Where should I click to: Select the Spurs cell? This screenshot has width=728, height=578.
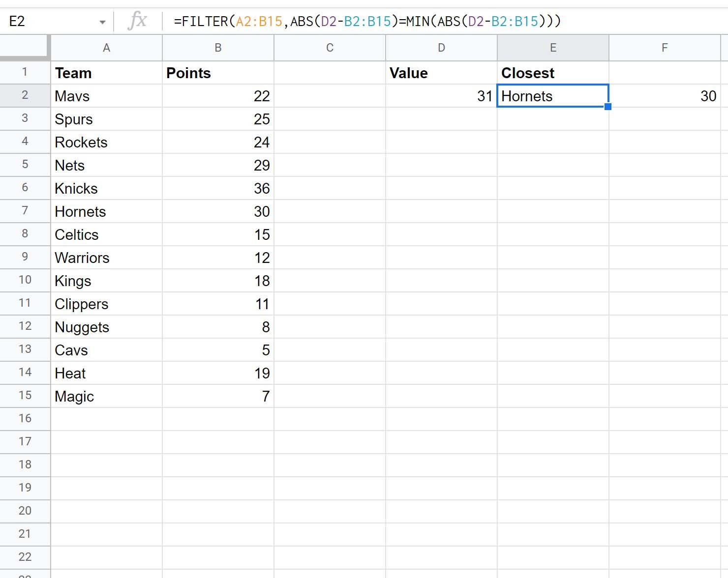[106, 119]
